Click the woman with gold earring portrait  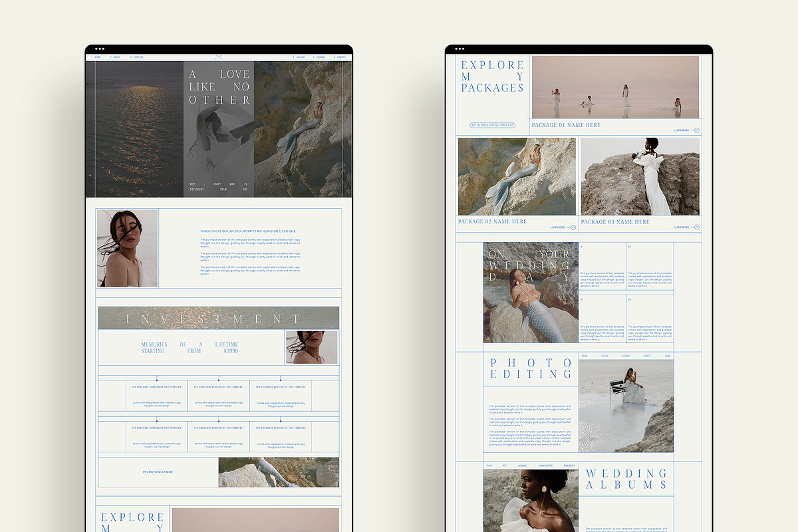531,500
